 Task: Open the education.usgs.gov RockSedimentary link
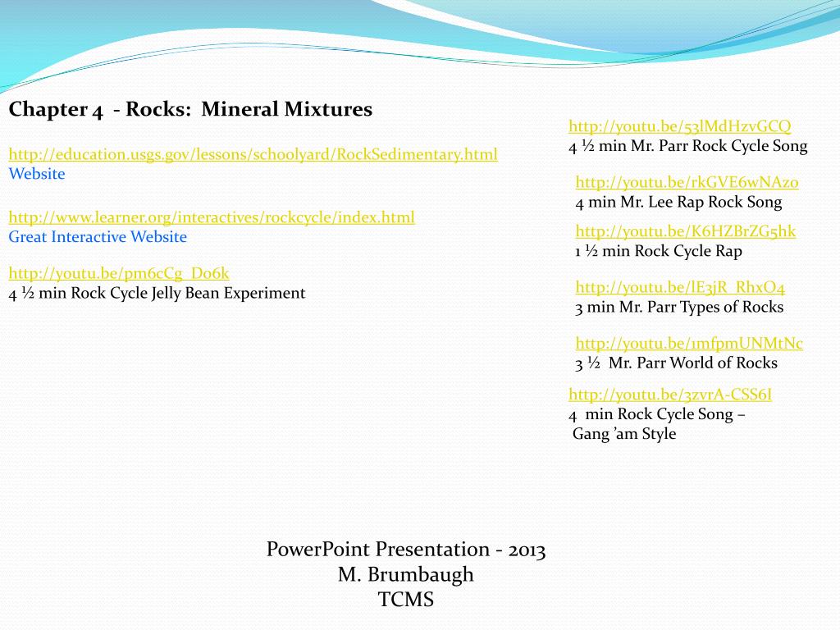[253, 154]
